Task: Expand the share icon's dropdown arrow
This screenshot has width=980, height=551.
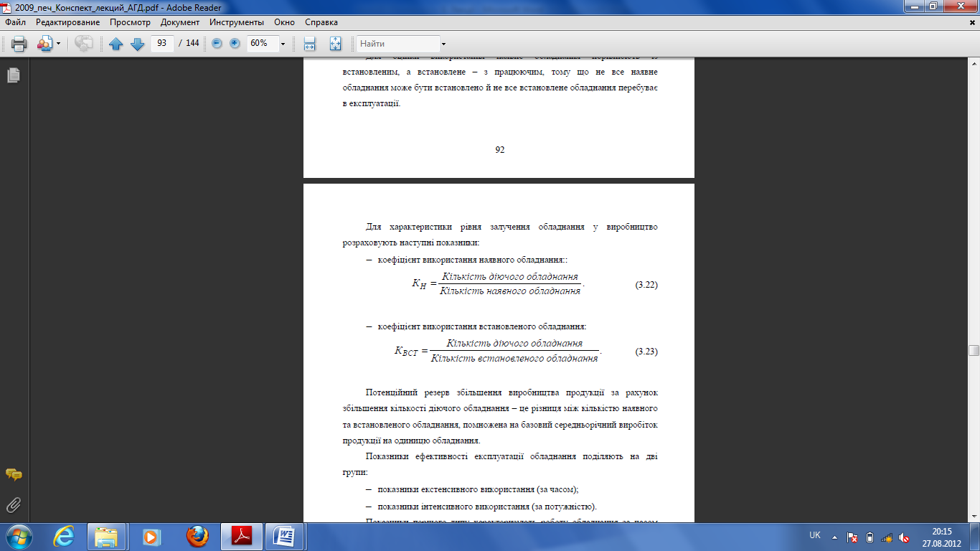Action: tap(59, 44)
